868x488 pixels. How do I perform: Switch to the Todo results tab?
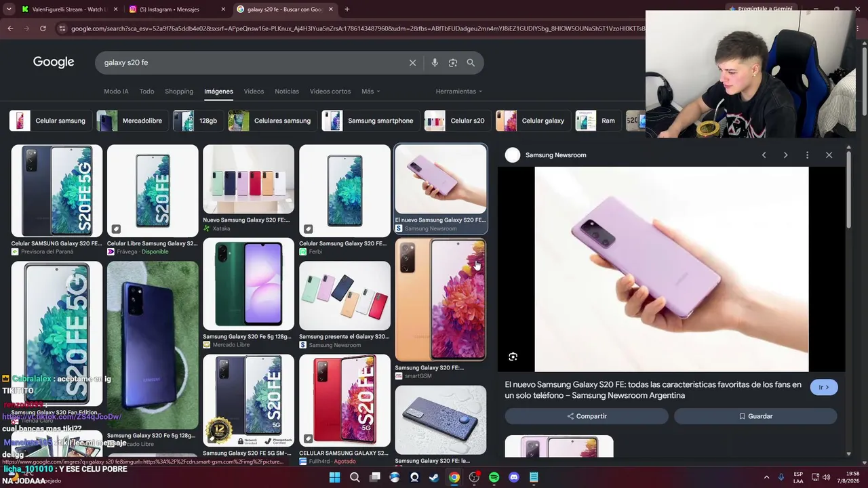pos(146,91)
